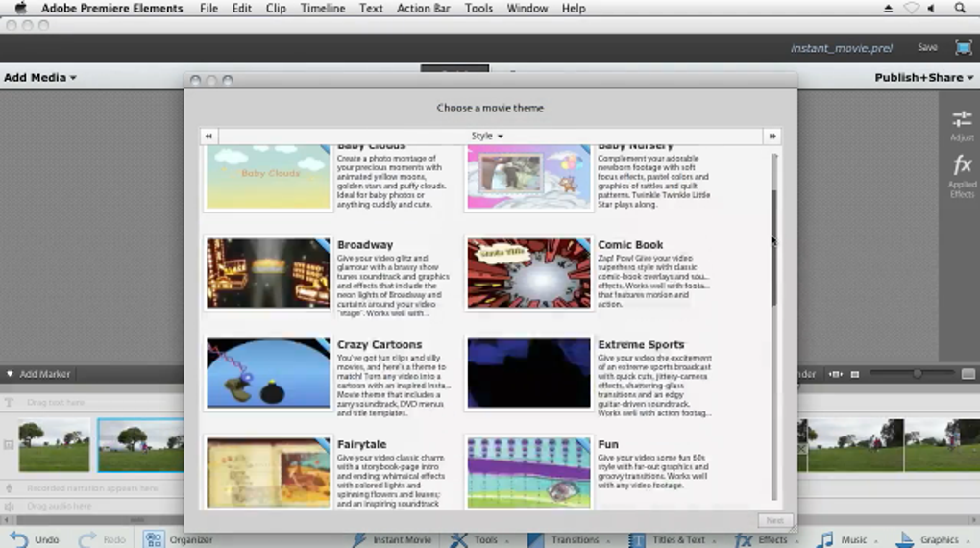Select the Extreme Sports theme thumbnail
The width and height of the screenshot is (980, 548).
click(x=528, y=373)
